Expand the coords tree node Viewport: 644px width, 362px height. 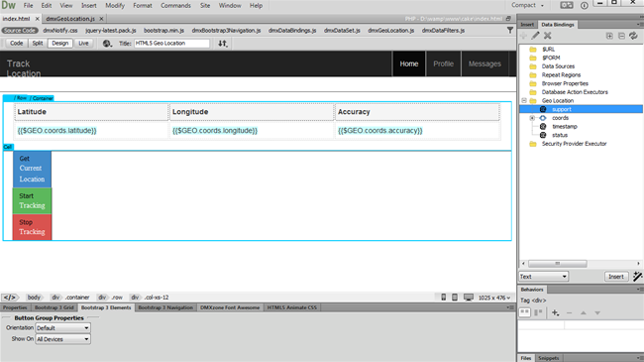(x=532, y=118)
